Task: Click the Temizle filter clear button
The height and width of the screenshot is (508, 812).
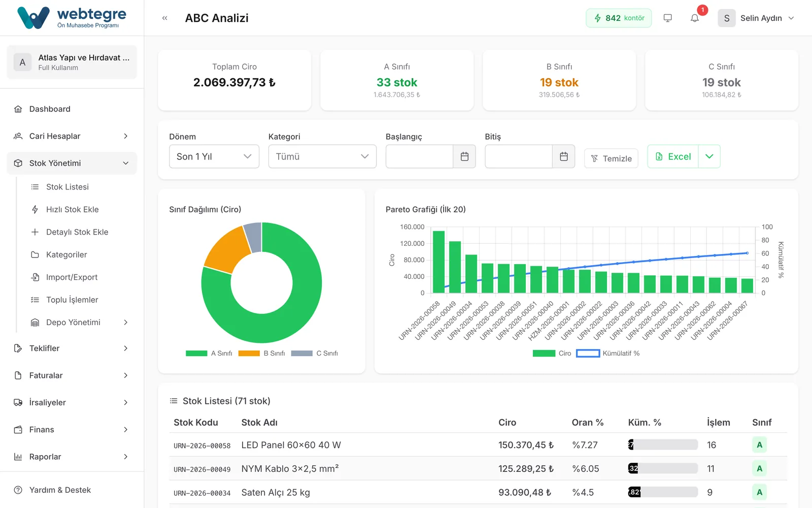Action: 611,158
